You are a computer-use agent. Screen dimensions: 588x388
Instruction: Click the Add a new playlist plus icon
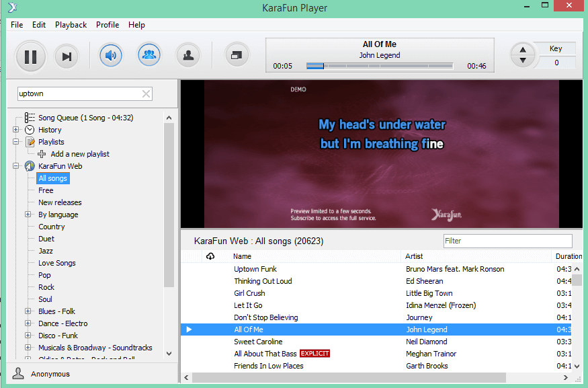(42, 154)
